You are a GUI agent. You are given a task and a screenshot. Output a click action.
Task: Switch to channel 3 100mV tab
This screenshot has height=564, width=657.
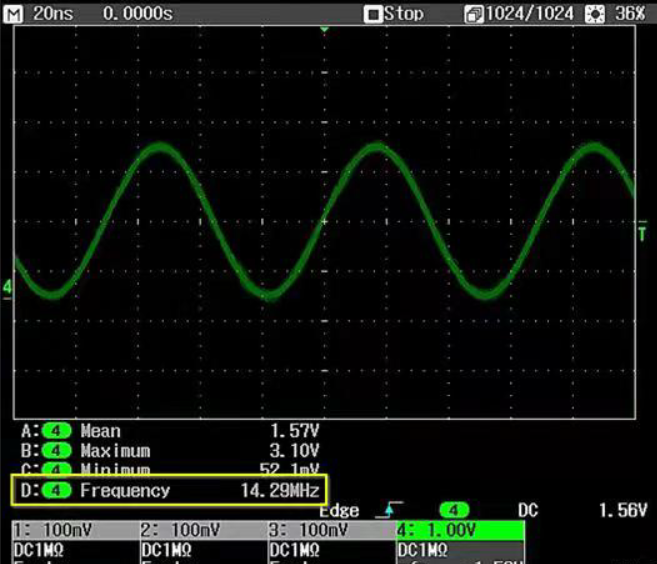click(x=330, y=530)
